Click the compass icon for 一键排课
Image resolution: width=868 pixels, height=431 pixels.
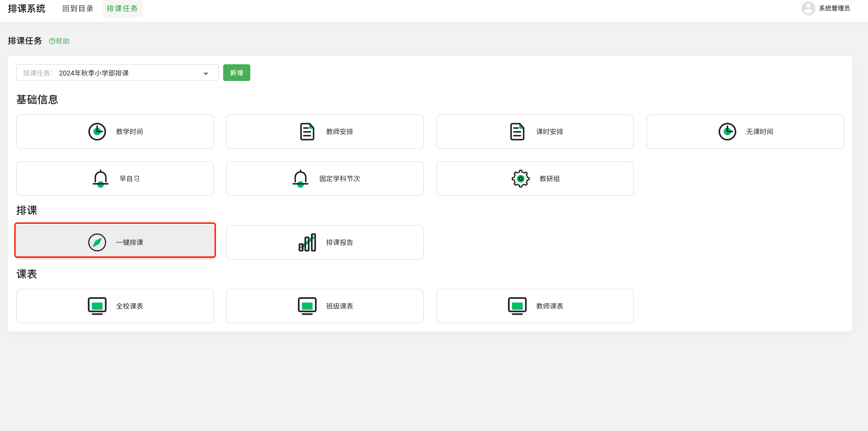[97, 242]
